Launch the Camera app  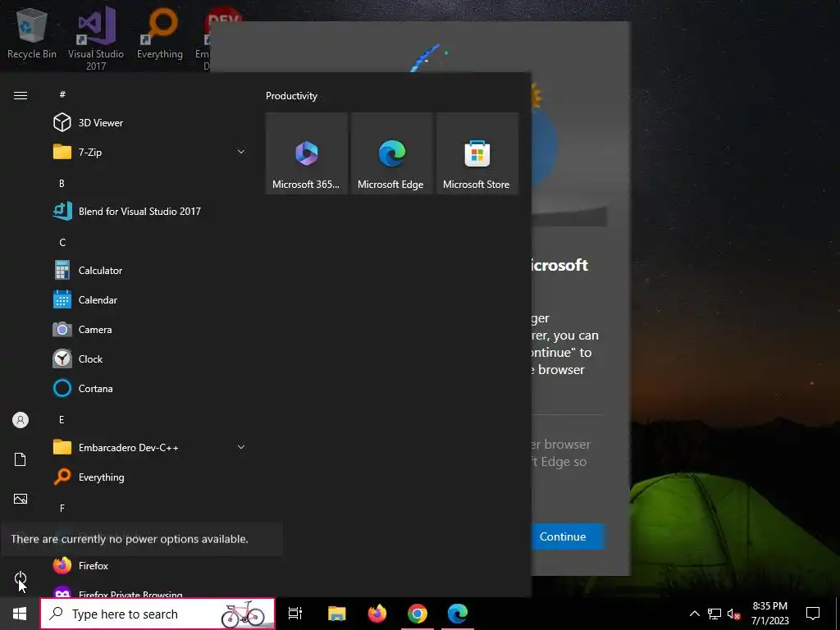[150, 329]
